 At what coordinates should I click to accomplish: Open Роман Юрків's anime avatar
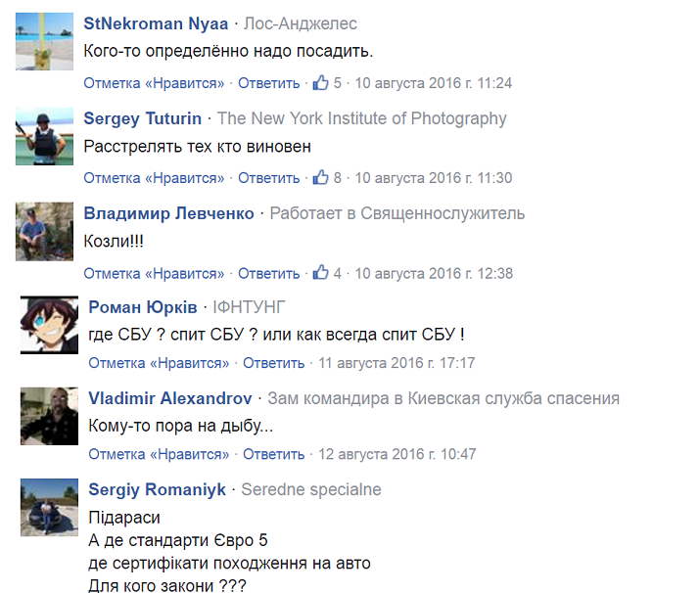click(49, 323)
